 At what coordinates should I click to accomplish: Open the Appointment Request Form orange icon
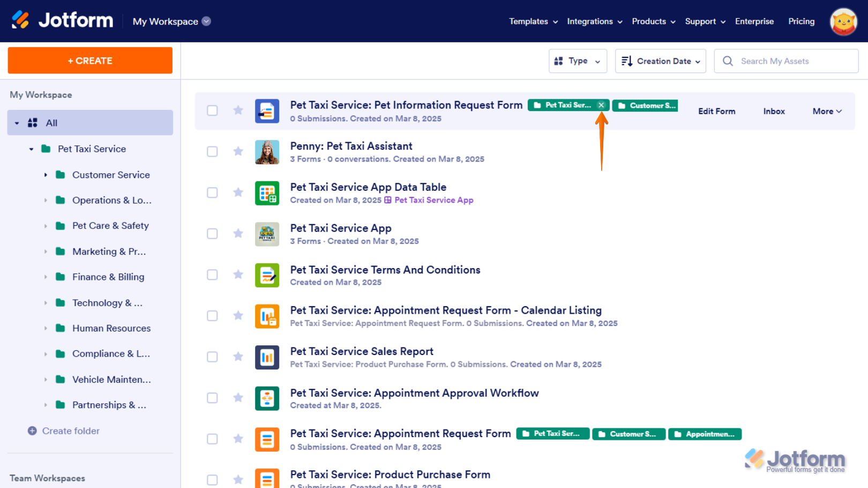click(x=267, y=439)
